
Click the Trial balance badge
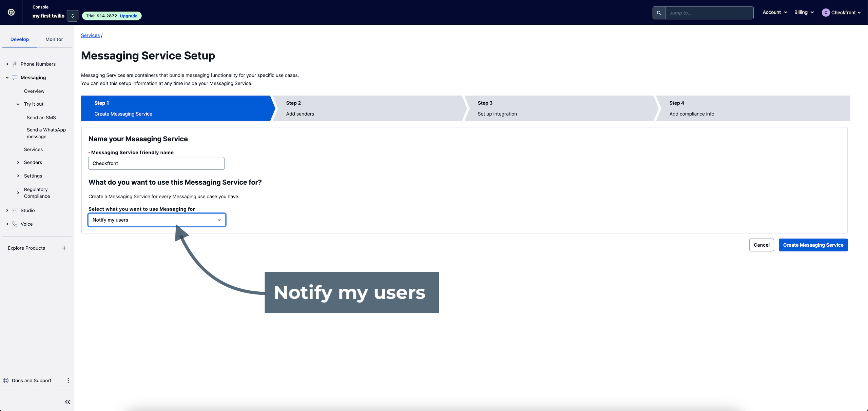[x=112, y=16]
